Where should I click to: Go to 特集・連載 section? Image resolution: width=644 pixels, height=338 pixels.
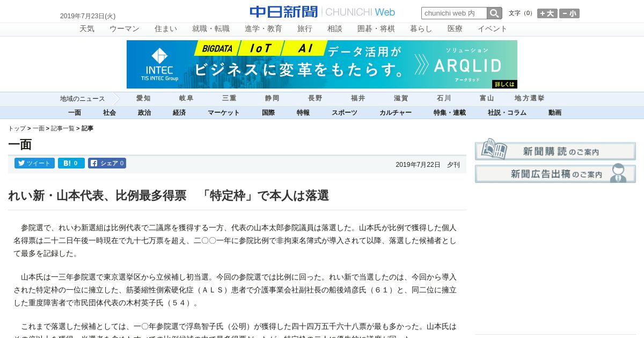(450, 113)
